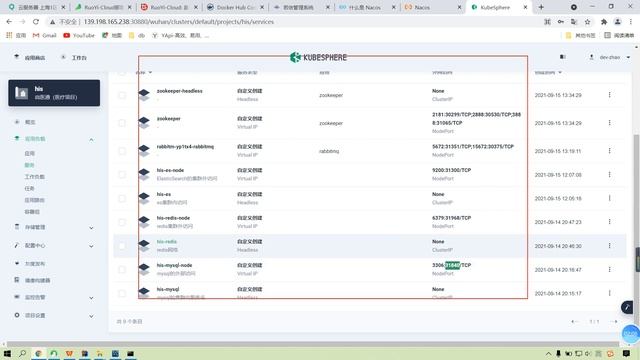This screenshot has height=360, width=640.
Task: Click the password key icon in address bar
Action: point(561,22)
